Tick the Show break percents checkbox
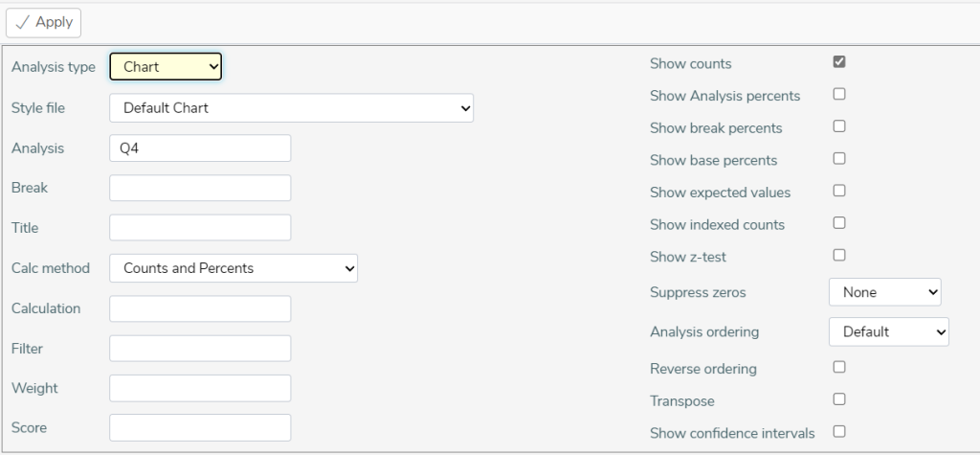The image size is (980, 455). pos(839,126)
